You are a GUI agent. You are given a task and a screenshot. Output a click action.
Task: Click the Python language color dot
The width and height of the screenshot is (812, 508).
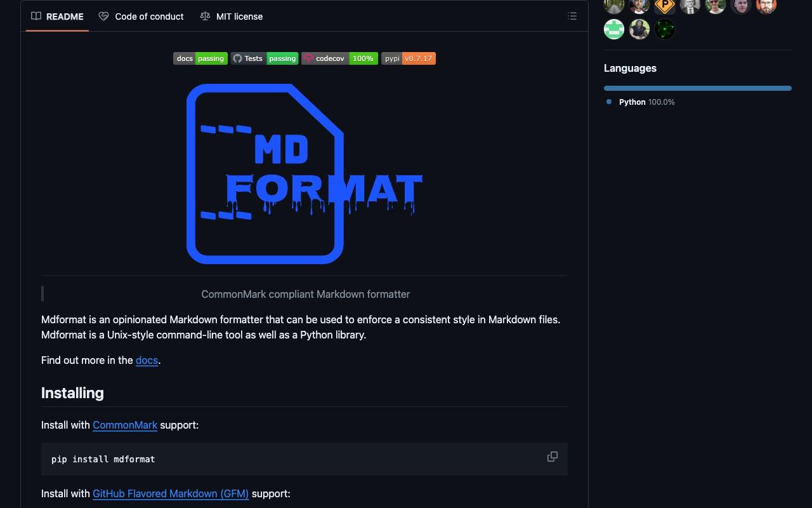pos(609,102)
